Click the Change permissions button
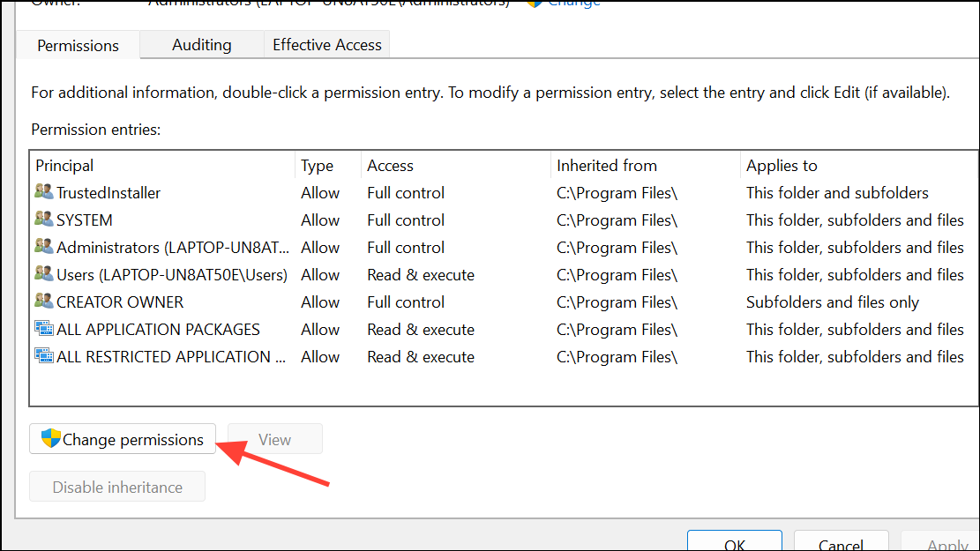 (x=123, y=438)
